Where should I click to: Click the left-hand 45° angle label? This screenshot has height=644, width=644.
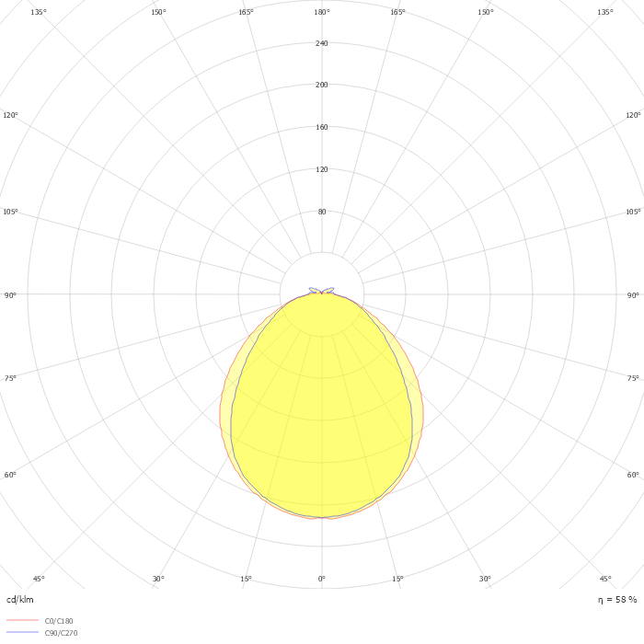(39, 579)
